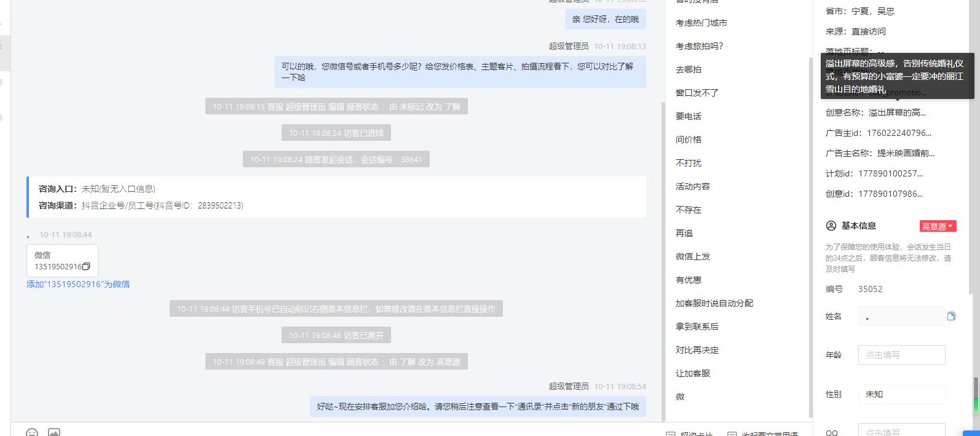Viewport: 980px width, 436px height.
Task: Click the 咨询渠道 抖音企业号/员工号 line
Action: [x=141, y=205]
